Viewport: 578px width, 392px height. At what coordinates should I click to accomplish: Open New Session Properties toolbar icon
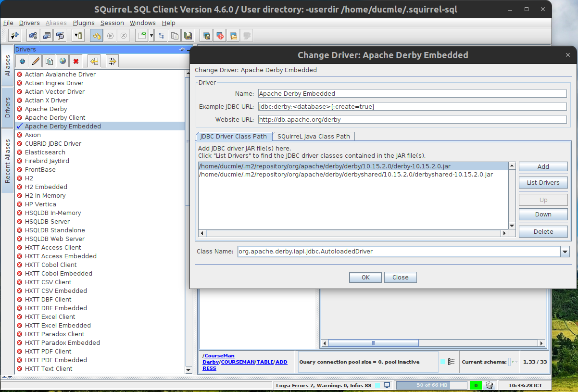(47, 35)
